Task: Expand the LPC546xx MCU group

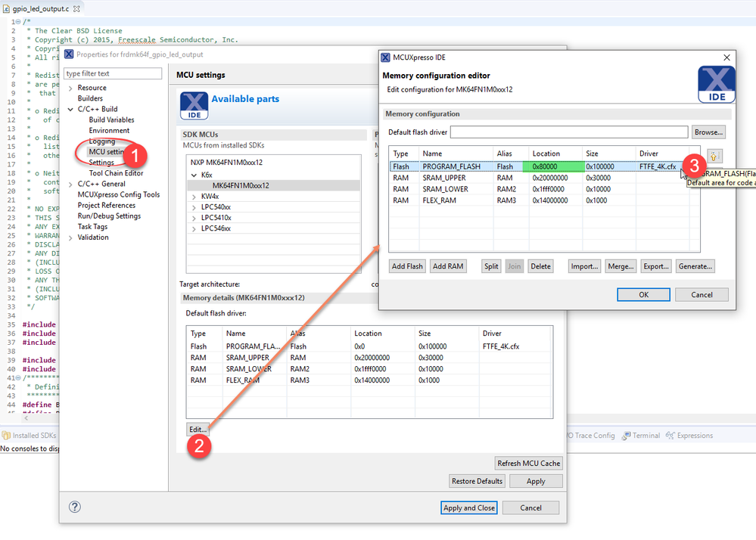Action: click(194, 228)
